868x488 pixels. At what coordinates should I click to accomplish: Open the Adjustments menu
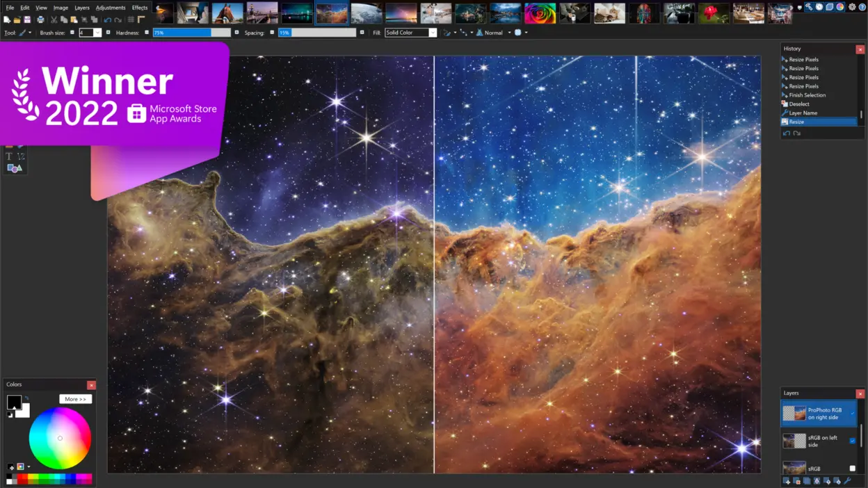pyautogui.click(x=111, y=8)
